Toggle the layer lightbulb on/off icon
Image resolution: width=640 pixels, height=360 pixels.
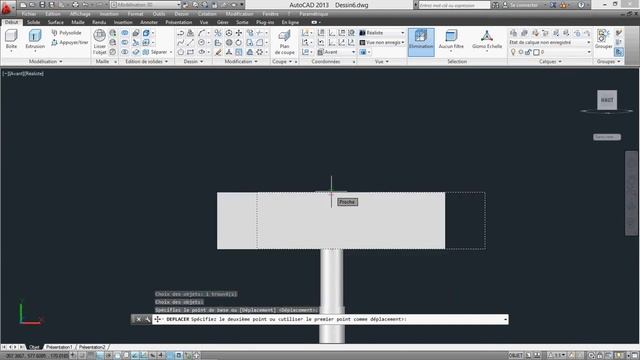point(513,52)
